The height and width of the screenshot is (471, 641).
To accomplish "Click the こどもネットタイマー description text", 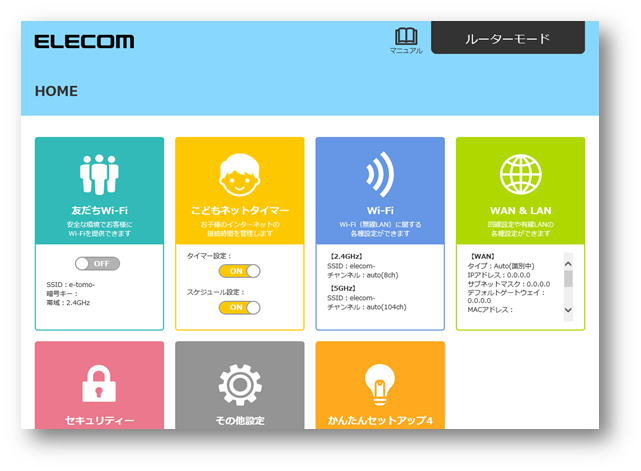I will (240, 229).
